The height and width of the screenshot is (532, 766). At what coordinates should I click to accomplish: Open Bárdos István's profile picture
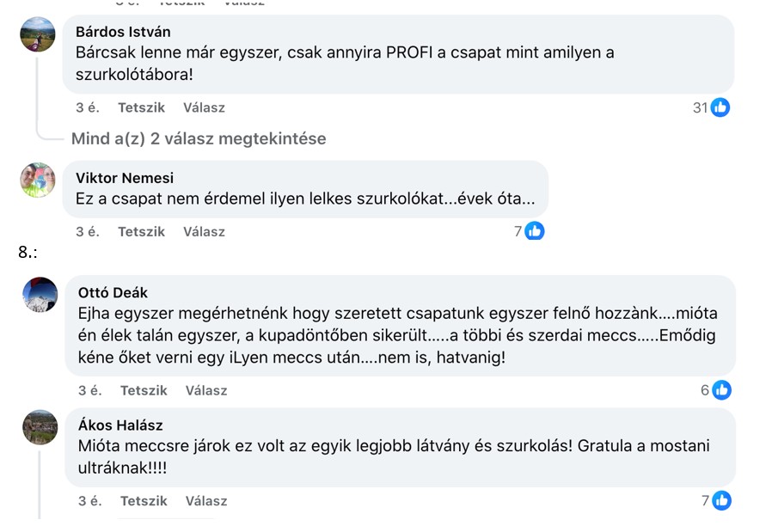pyautogui.click(x=38, y=34)
